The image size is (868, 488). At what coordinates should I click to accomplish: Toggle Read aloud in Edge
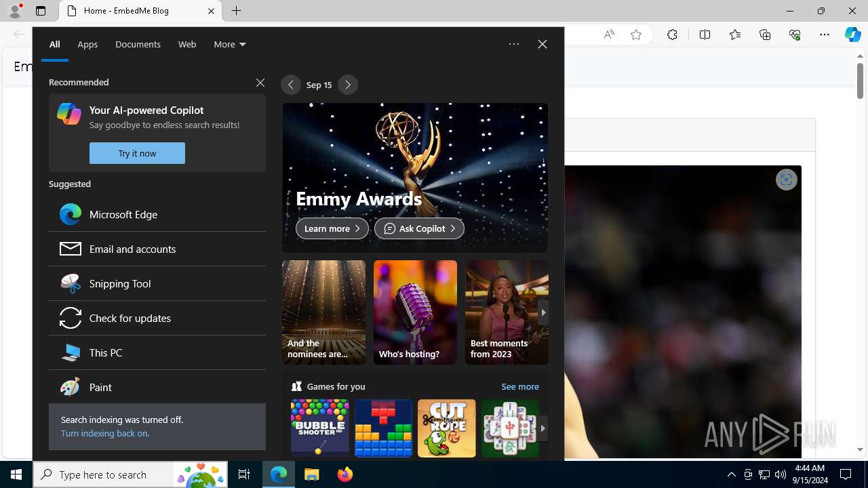point(609,35)
